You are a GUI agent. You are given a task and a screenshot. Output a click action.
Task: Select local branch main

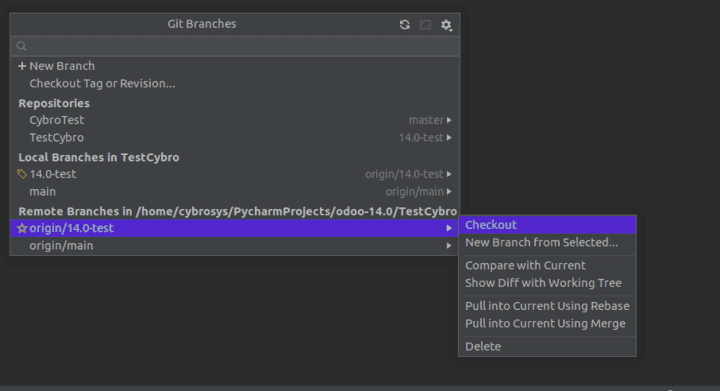point(235,191)
